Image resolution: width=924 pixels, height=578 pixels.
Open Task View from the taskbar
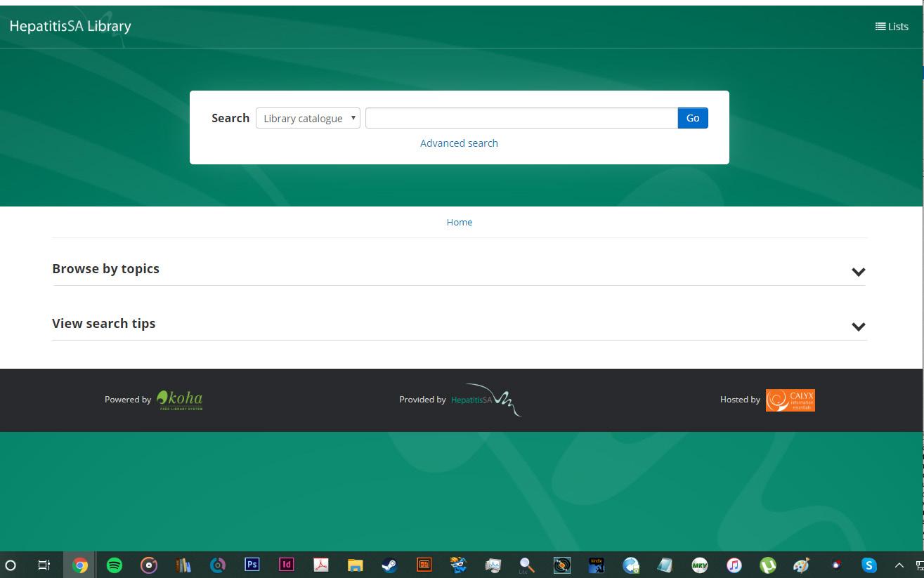[x=44, y=565]
